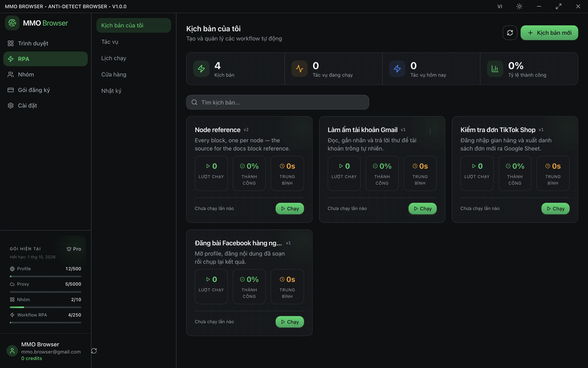Click the Pro crown plan badge

pyautogui.click(x=74, y=249)
